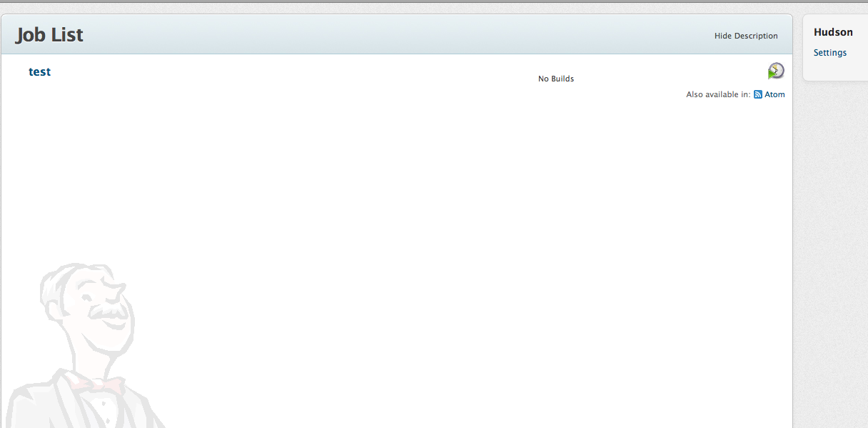Toggle Hide Description in the header

[746, 36]
